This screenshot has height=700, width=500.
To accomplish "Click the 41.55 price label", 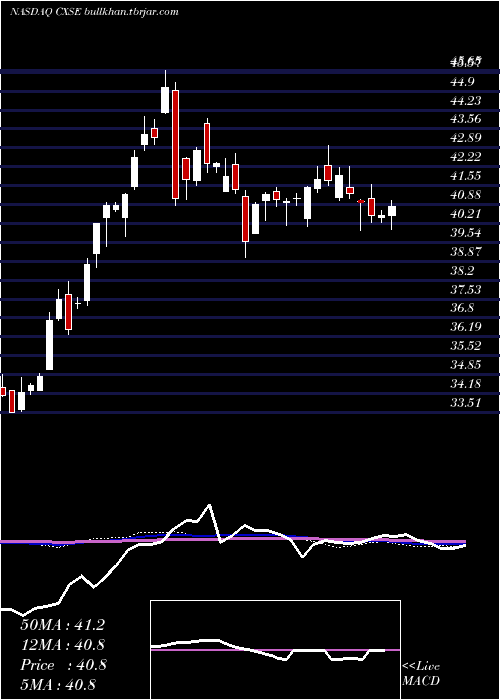I will [x=466, y=176].
